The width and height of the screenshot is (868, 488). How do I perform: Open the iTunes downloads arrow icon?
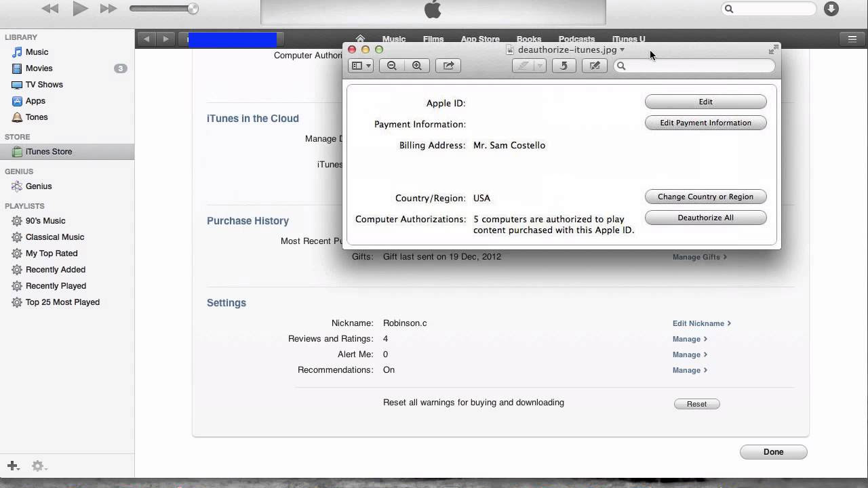pyautogui.click(x=831, y=9)
